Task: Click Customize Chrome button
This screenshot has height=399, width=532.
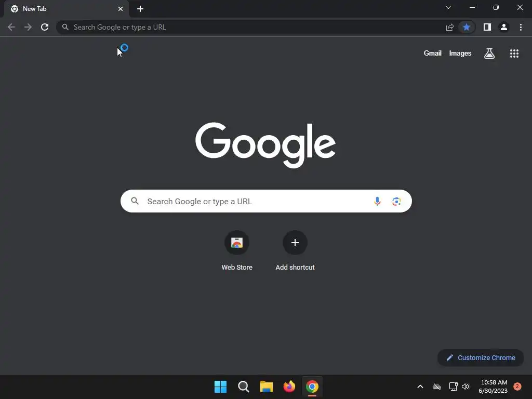Action: 481,357
